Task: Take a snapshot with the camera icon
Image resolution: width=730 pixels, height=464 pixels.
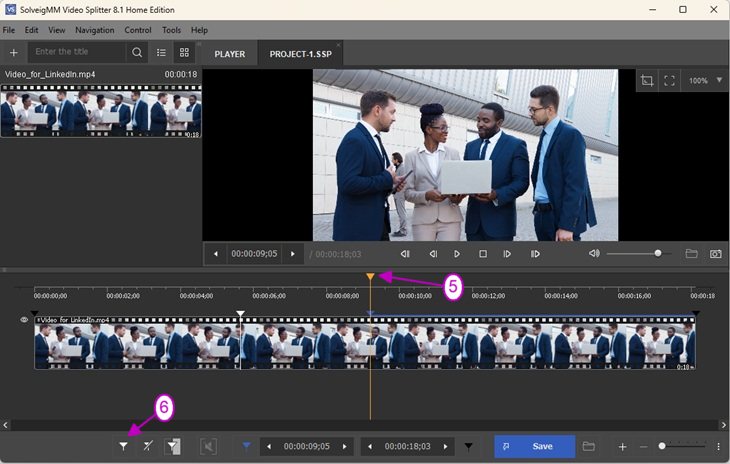Action: tap(716, 254)
